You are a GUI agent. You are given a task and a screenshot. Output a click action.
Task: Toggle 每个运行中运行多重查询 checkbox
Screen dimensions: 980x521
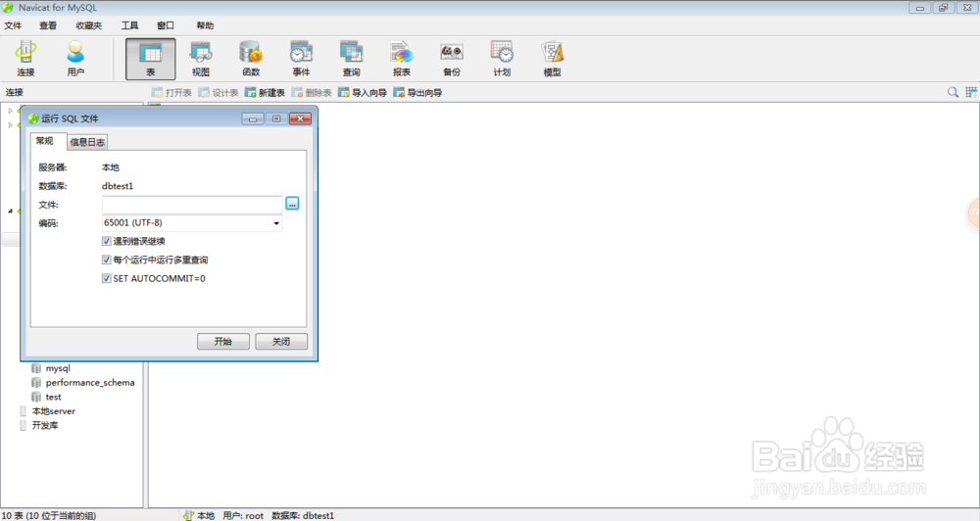point(106,260)
